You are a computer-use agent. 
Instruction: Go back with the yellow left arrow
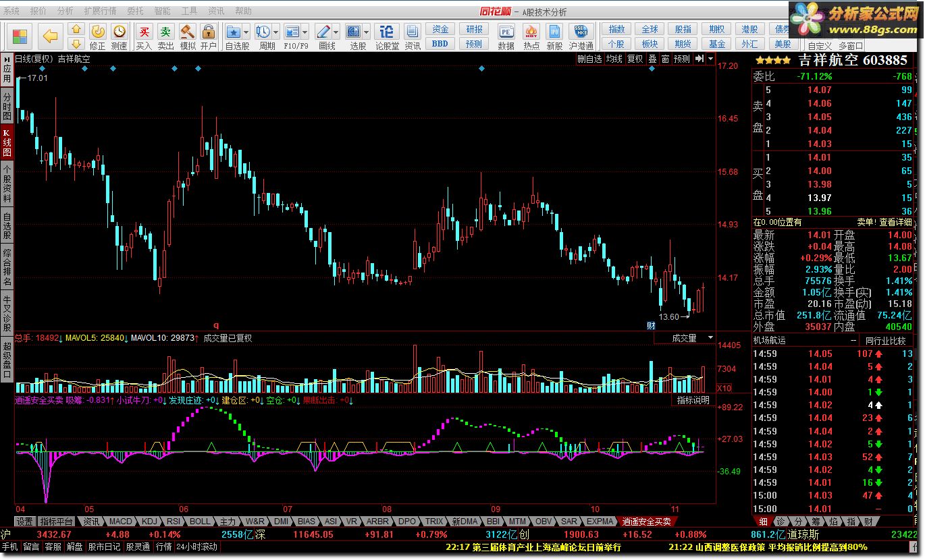(x=50, y=36)
